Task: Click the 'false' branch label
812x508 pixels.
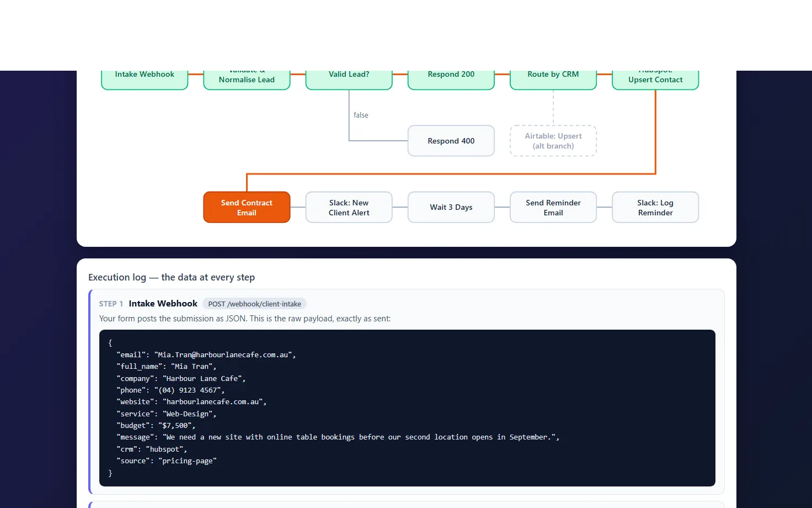Action: point(361,115)
